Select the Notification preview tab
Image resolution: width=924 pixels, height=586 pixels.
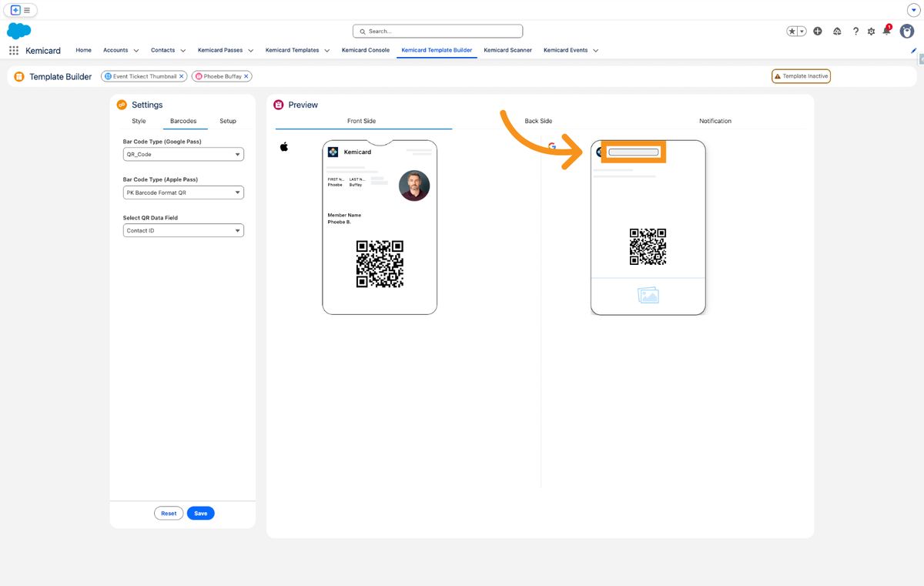[x=715, y=121]
